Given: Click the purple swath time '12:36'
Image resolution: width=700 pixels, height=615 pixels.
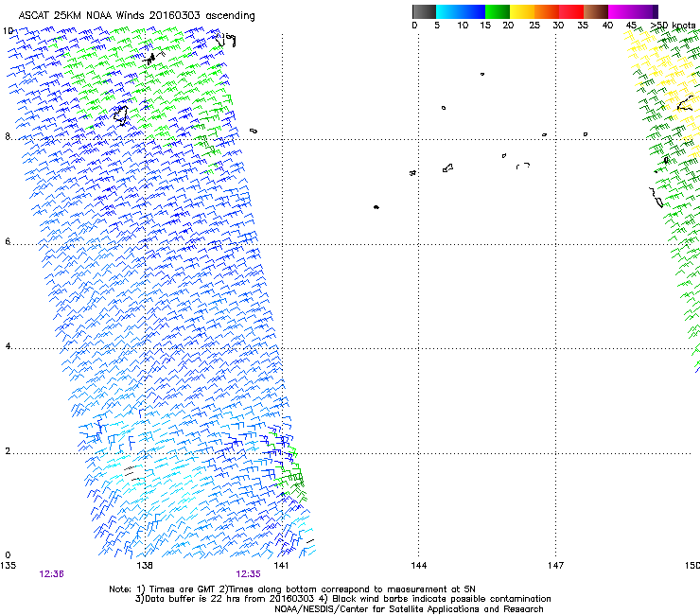Looking at the screenshot, I should coord(51,574).
